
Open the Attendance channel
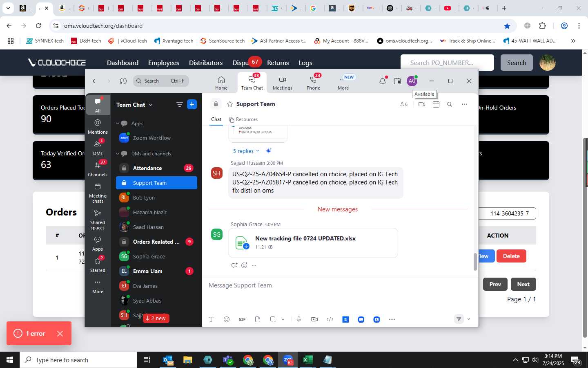pyautogui.click(x=156, y=168)
